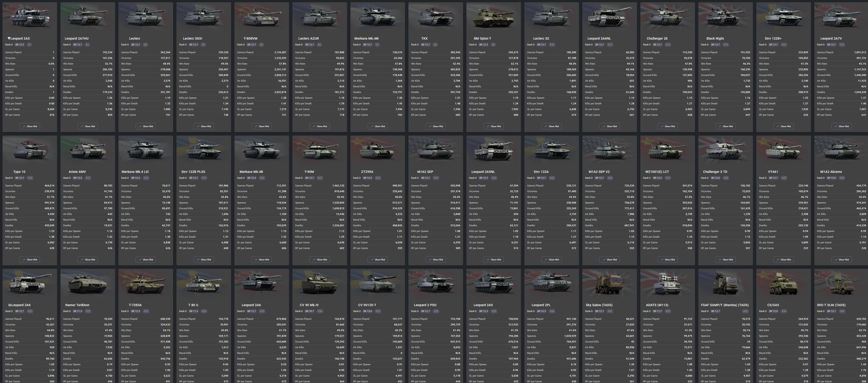Open Show Plot on Merkava Mk.4M card
The height and width of the screenshot is (383, 868).
(377, 126)
